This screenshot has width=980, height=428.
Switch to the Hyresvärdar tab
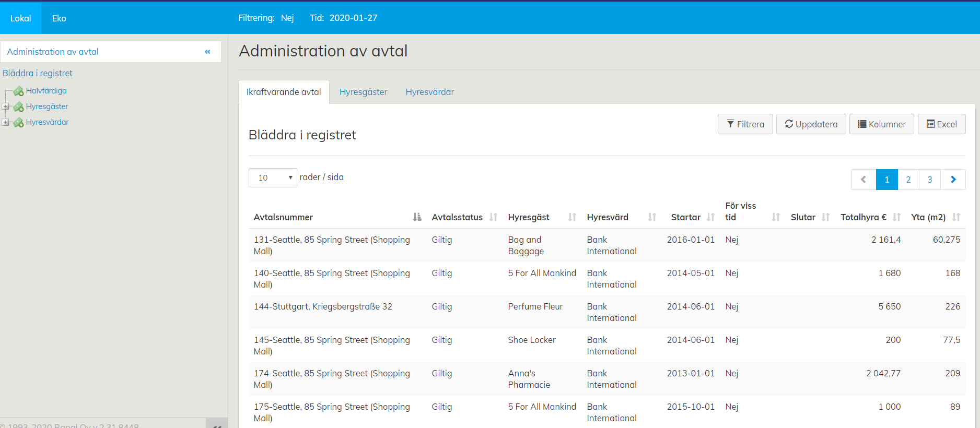tap(429, 92)
